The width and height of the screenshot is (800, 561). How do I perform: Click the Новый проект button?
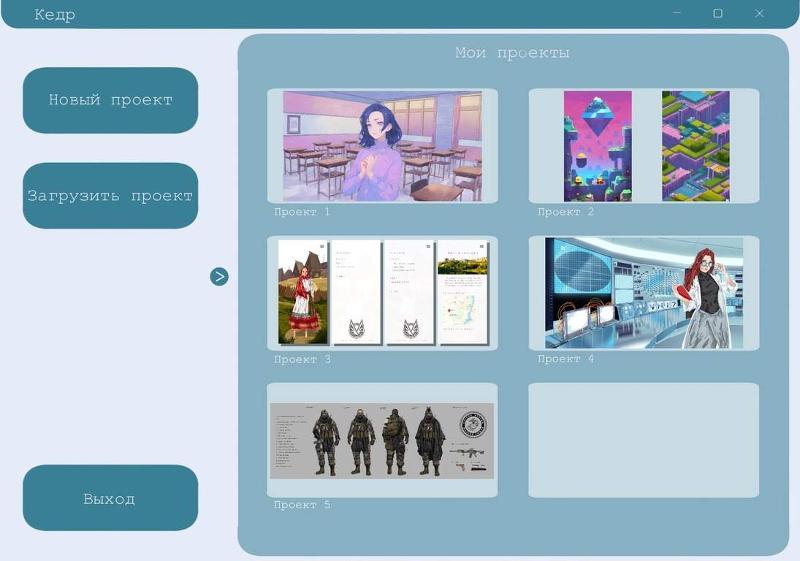(110, 100)
